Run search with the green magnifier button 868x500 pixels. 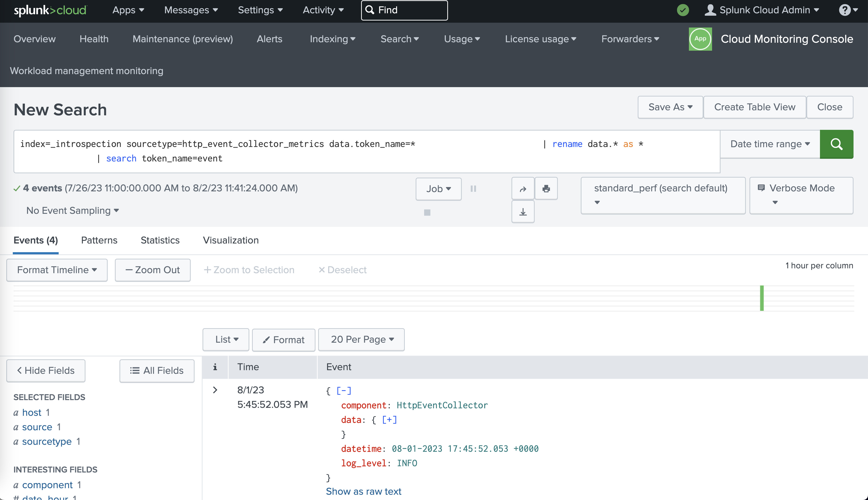pos(836,144)
